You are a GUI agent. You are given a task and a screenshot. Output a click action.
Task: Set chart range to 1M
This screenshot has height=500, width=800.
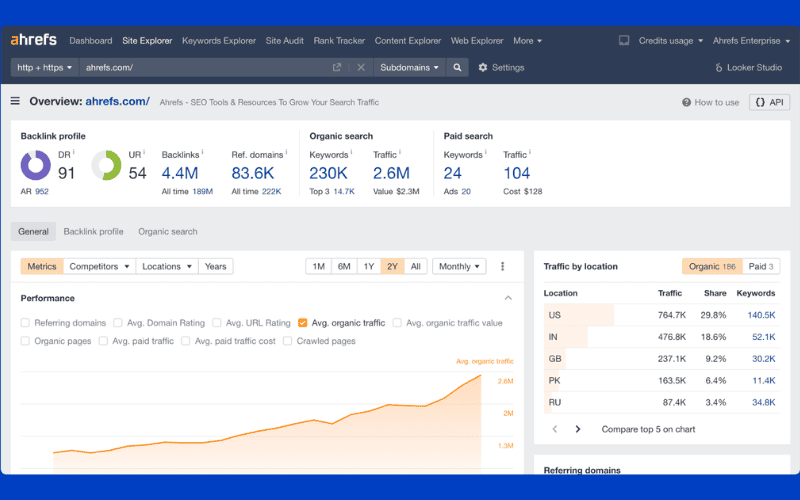pos(318,266)
